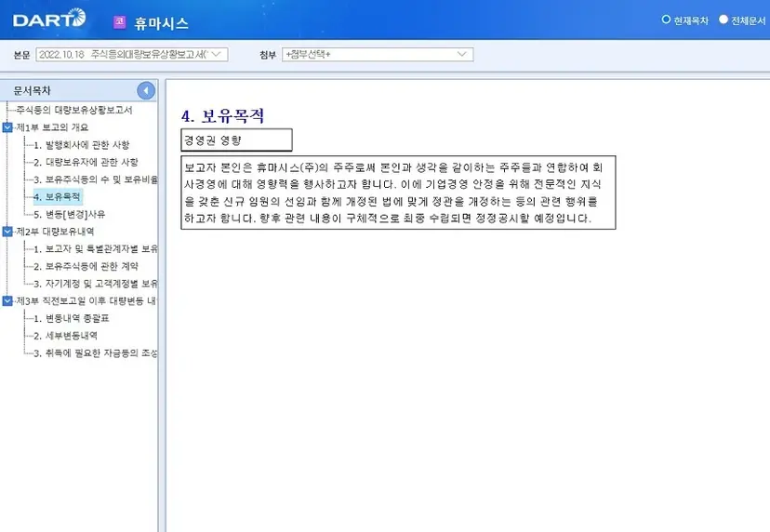770x532 pixels.
Task: Click the 문서목차 panel title
Action: (x=32, y=90)
